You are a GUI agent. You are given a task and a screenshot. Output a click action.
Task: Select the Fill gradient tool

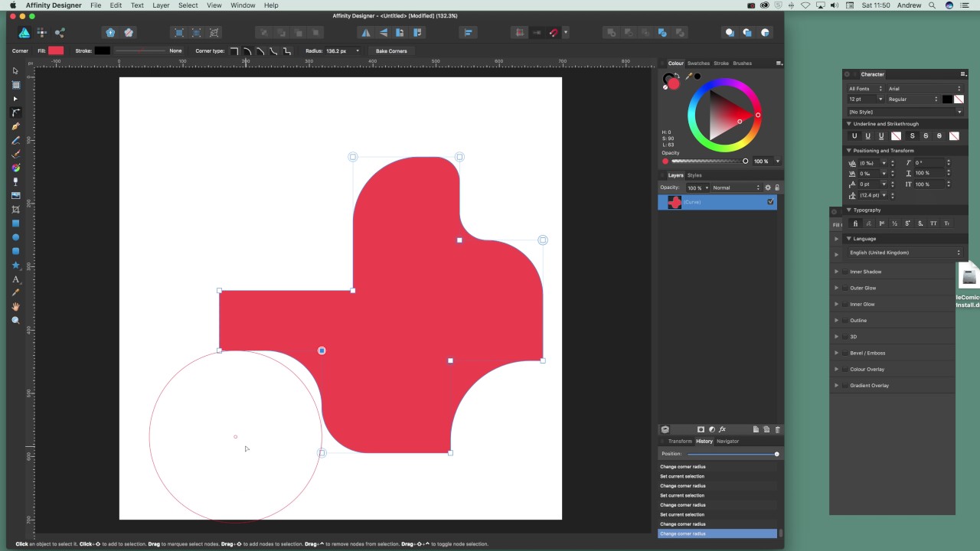point(15,168)
